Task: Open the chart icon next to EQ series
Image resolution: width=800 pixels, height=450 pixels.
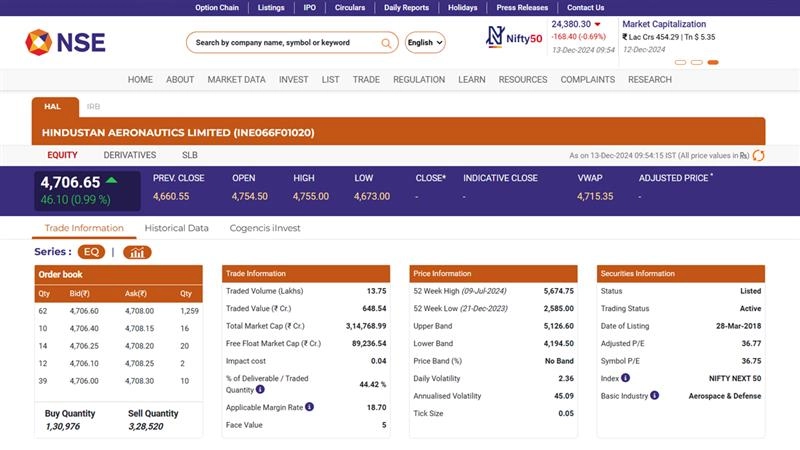Action: [x=137, y=252]
